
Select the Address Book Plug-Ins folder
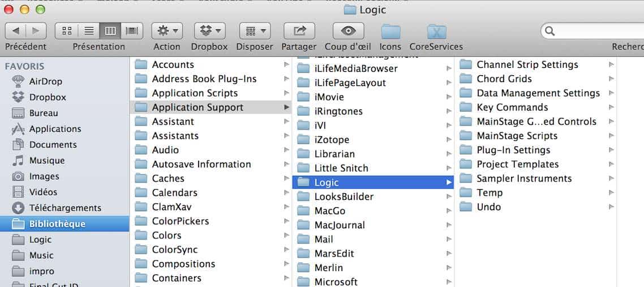[211, 79]
